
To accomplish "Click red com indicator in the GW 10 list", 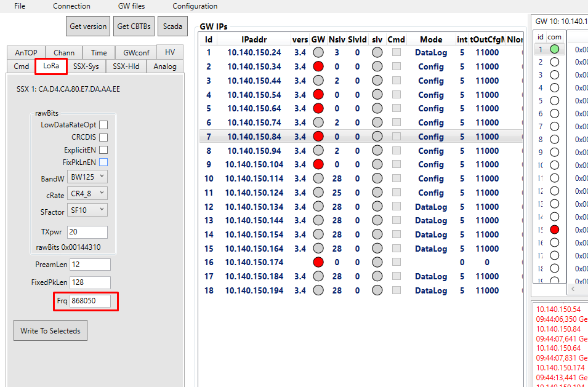I will click(x=555, y=229).
